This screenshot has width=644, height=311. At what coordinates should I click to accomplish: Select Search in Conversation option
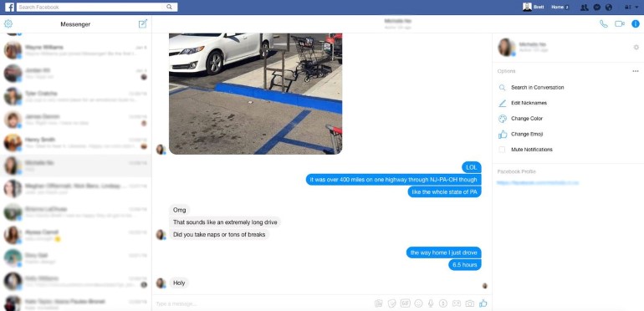[x=537, y=88]
